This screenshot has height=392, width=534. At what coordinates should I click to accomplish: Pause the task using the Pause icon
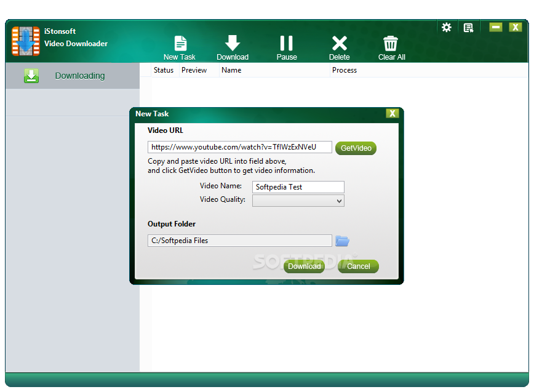click(x=287, y=47)
